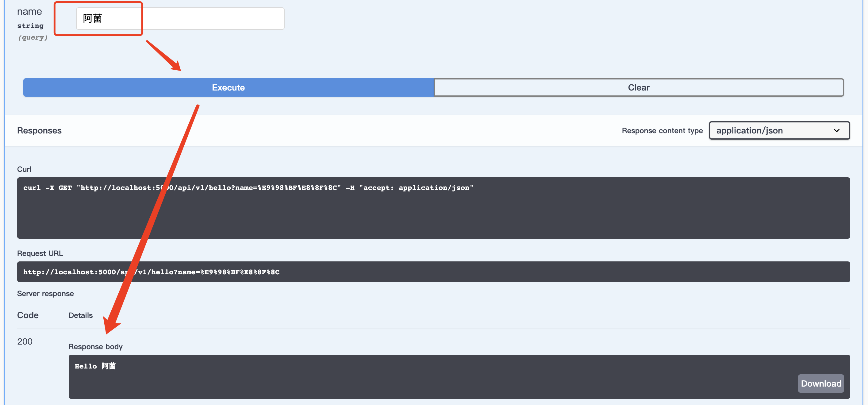This screenshot has width=868, height=405.
Task: Click the Responses section heading
Action: pyautogui.click(x=40, y=130)
